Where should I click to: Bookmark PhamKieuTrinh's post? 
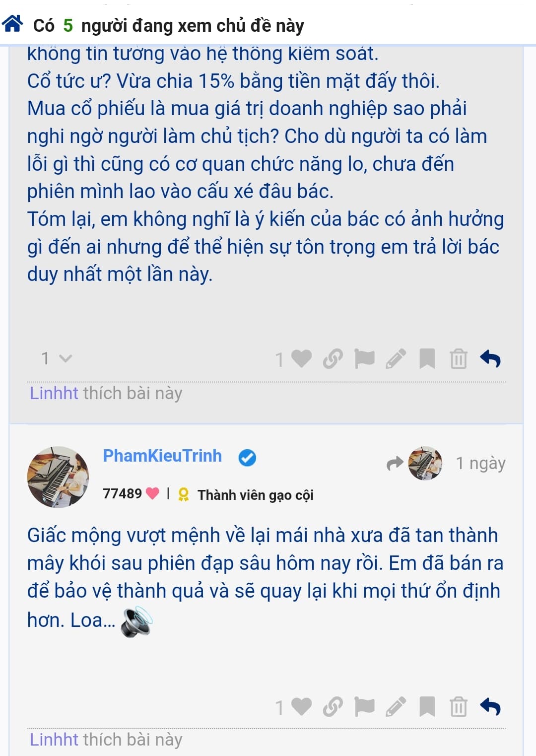pos(427,706)
